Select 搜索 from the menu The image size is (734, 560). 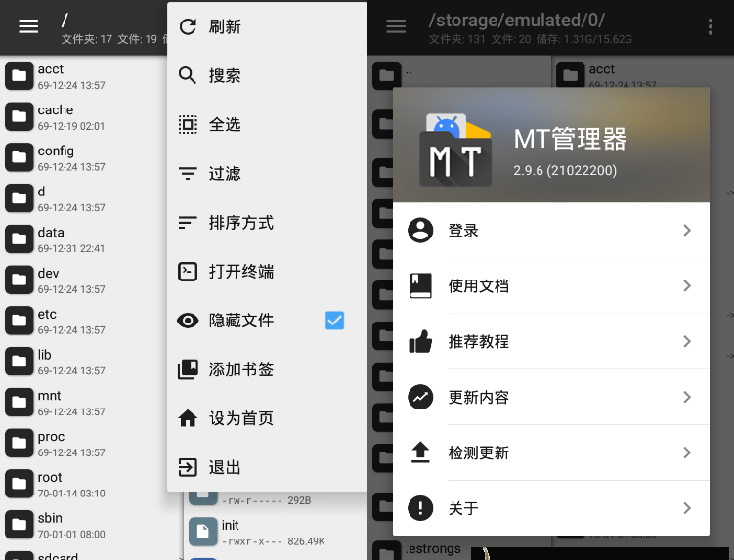pos(267,75)
